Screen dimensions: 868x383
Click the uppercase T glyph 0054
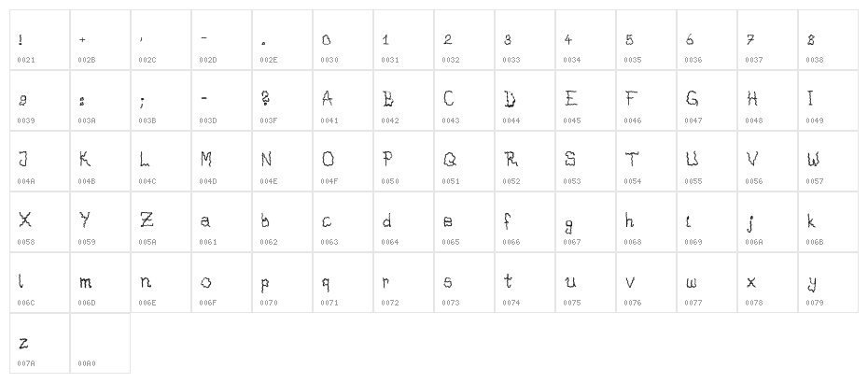646,162
